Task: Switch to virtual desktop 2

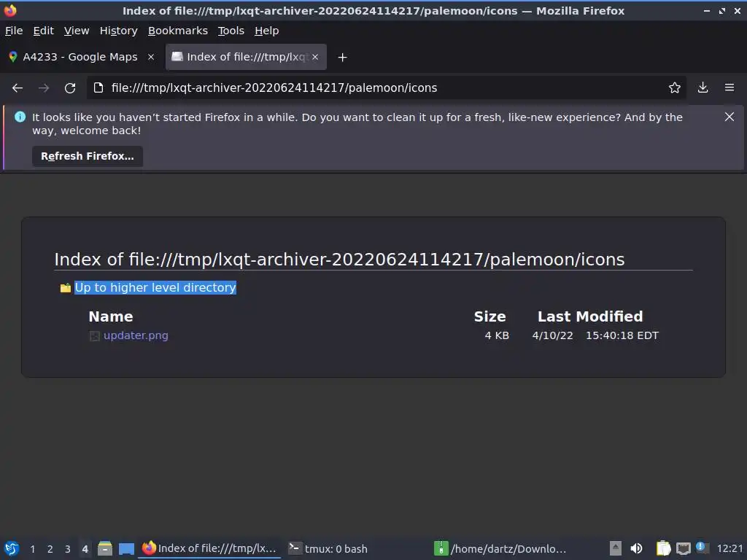Action: click(x=50, y=549)
